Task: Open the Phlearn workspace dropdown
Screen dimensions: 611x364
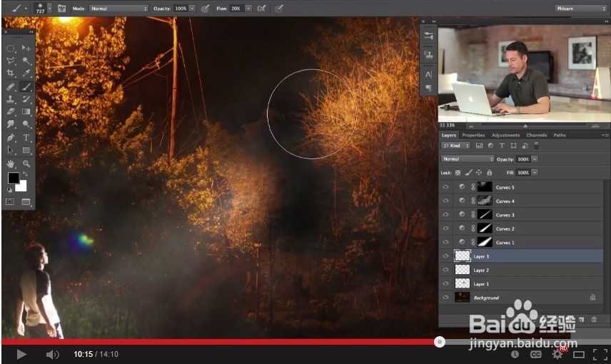Action: pyautogui.click(x=580, y=8)
